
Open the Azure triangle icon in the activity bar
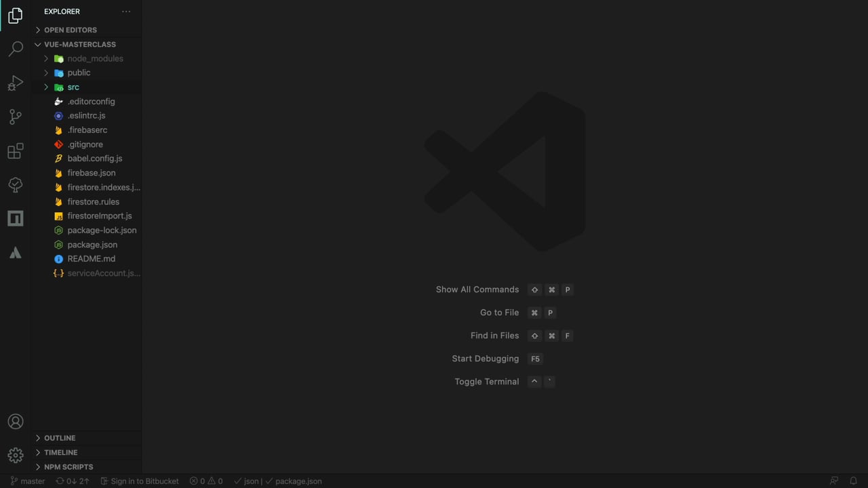click(15, 252)
